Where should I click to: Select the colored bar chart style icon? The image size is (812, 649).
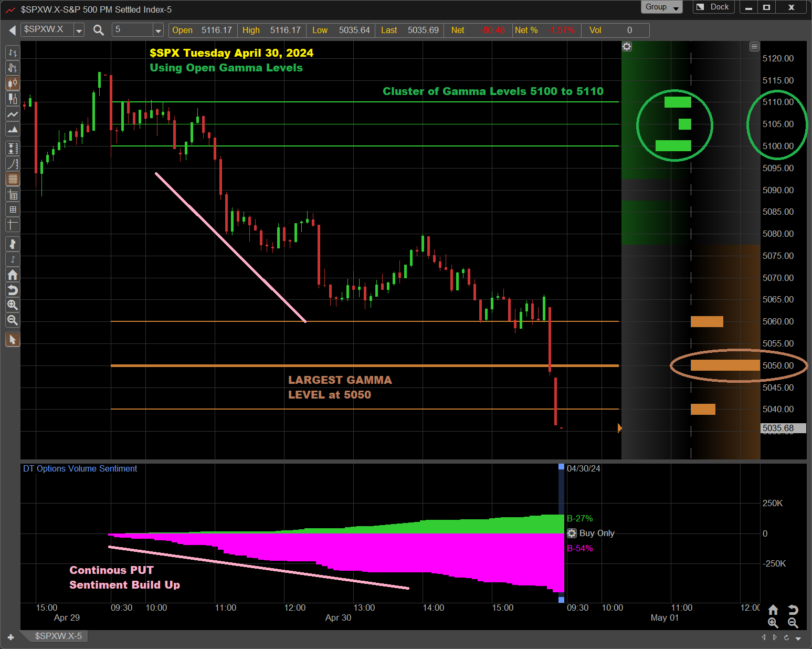pyautogui.click(x=13, y=68)
